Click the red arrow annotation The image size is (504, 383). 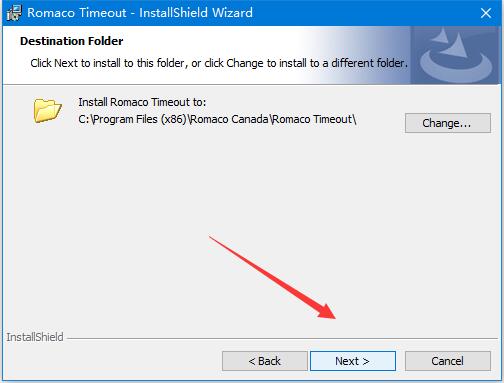click(x=272, y=277)
